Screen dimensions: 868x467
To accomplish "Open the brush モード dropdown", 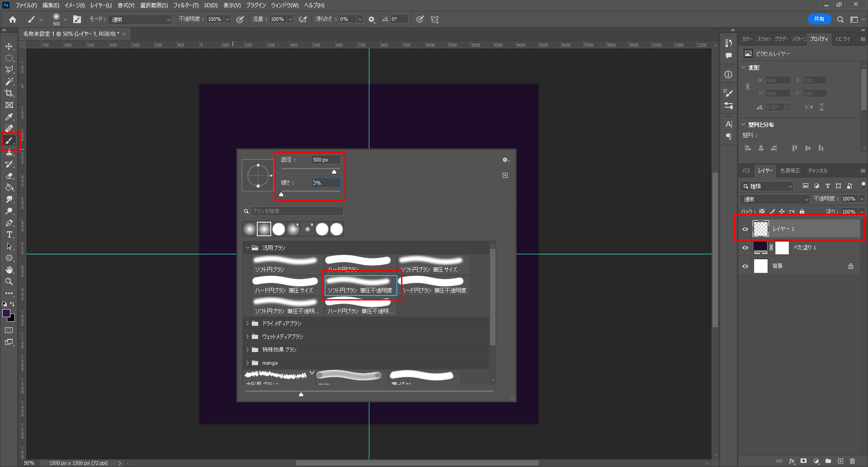I will point(141,19).
